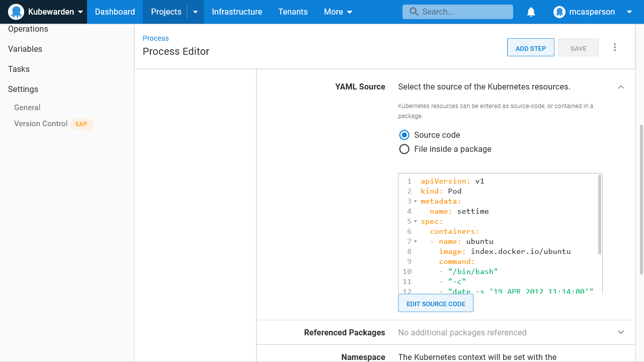Go to the Tenants menu
This screenshot has height=362, width=644.
point(293,12)
